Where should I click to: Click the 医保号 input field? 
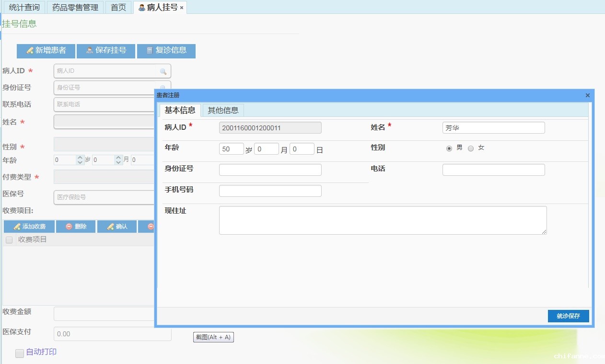point(104,197)
